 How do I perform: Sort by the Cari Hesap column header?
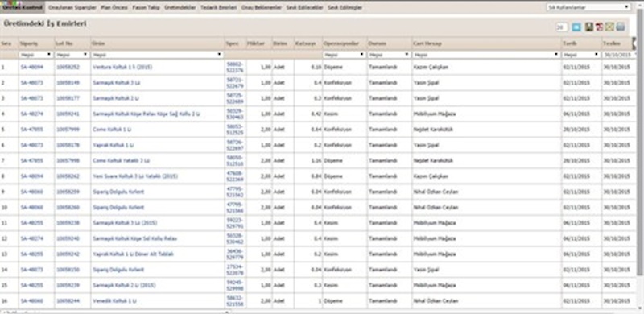427,43
